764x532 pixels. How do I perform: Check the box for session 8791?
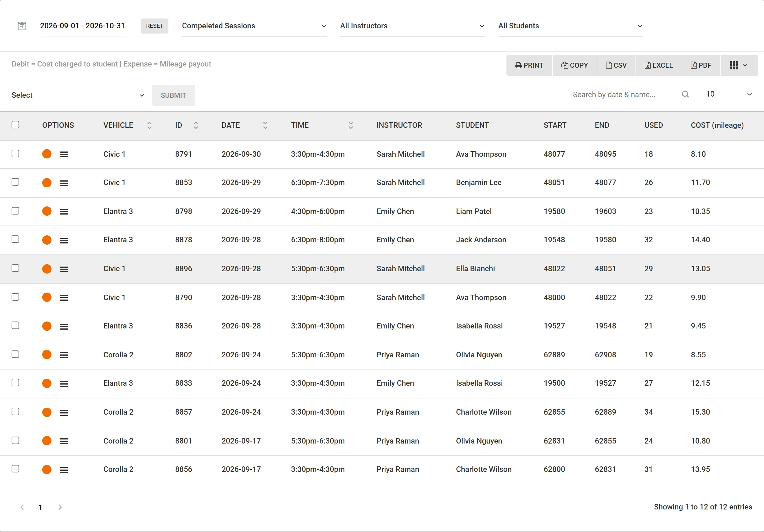15,154
